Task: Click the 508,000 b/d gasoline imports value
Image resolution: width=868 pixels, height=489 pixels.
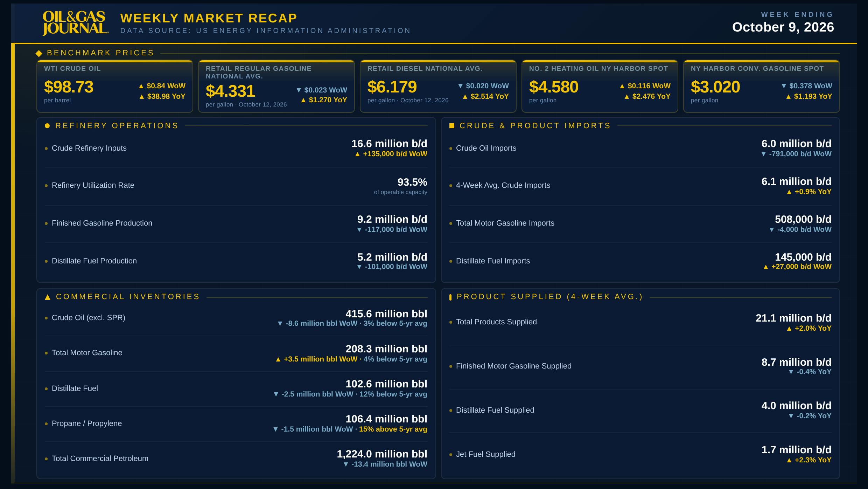Action: click(803, 219)
